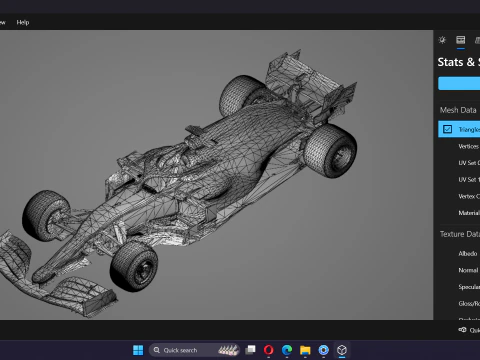Select the UV Set 1 option
480x360 pixels.
(x=469, y=180)
